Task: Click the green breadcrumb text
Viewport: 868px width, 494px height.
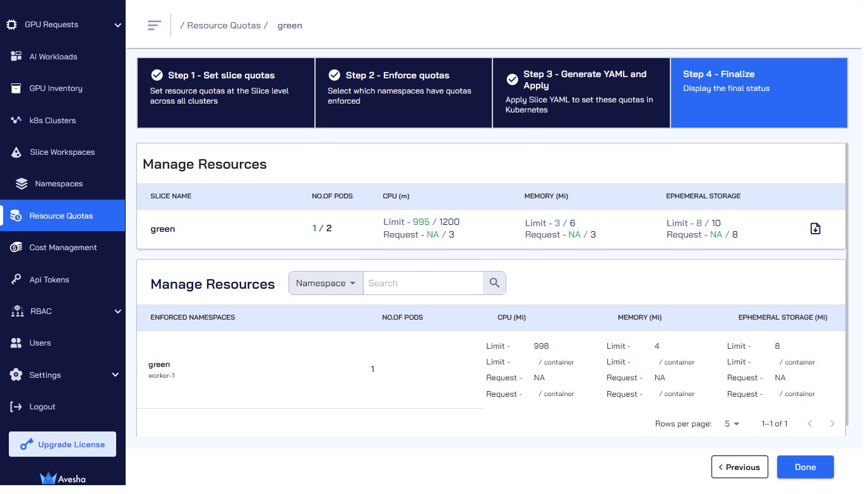Action: click(x=290, y=25)
